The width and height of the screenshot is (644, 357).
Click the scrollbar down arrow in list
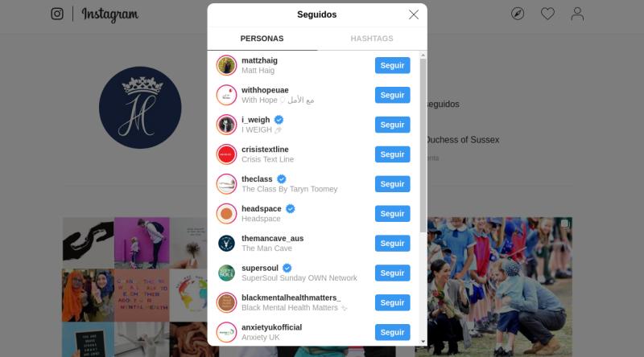click(x=423, y=342)
